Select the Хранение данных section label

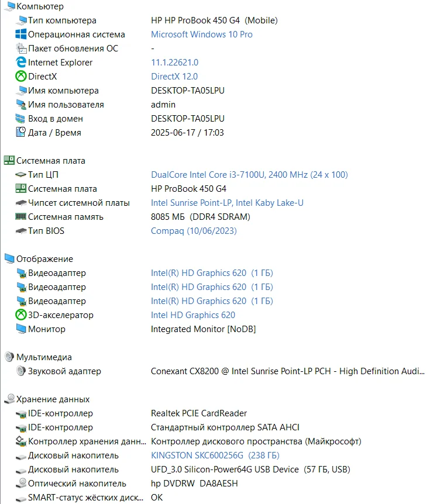(x=53, y=399)
